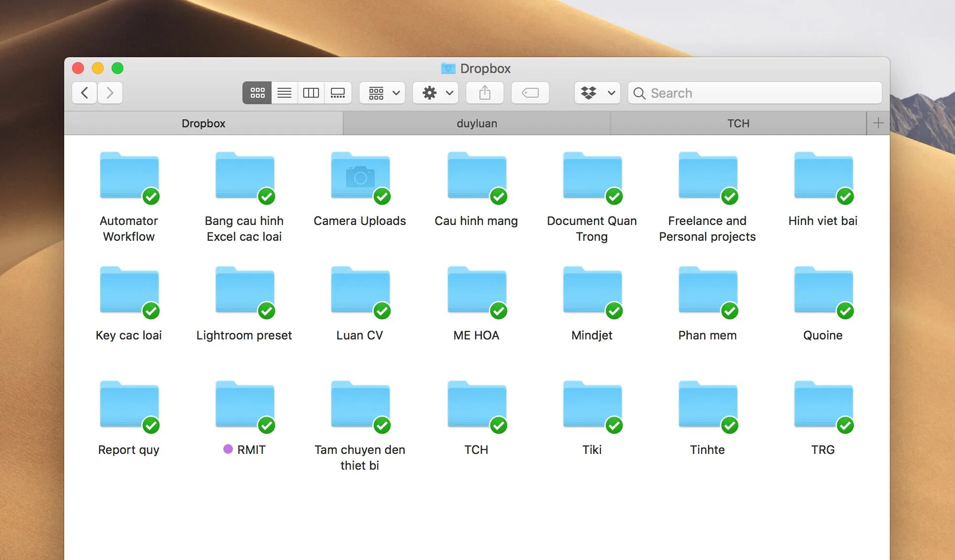This screenshot has height=560, width=955.
Task: Click the Edit Tags button
Action: [x=530, y=93]
